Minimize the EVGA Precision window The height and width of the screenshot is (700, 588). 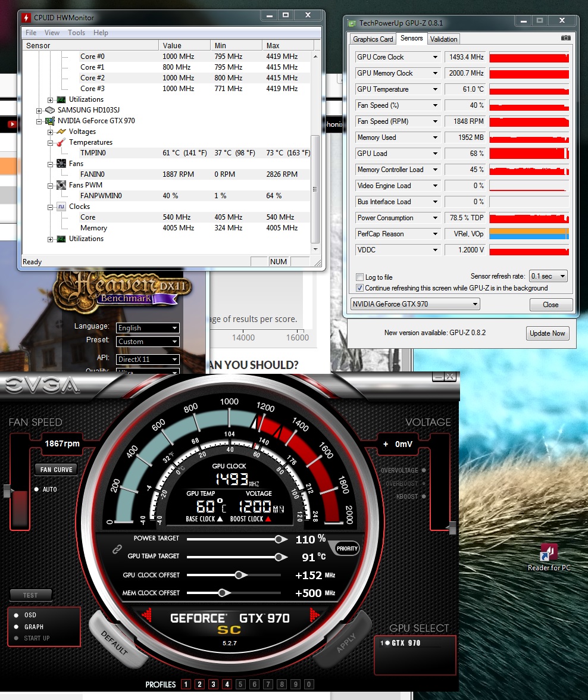coord(438,377)
